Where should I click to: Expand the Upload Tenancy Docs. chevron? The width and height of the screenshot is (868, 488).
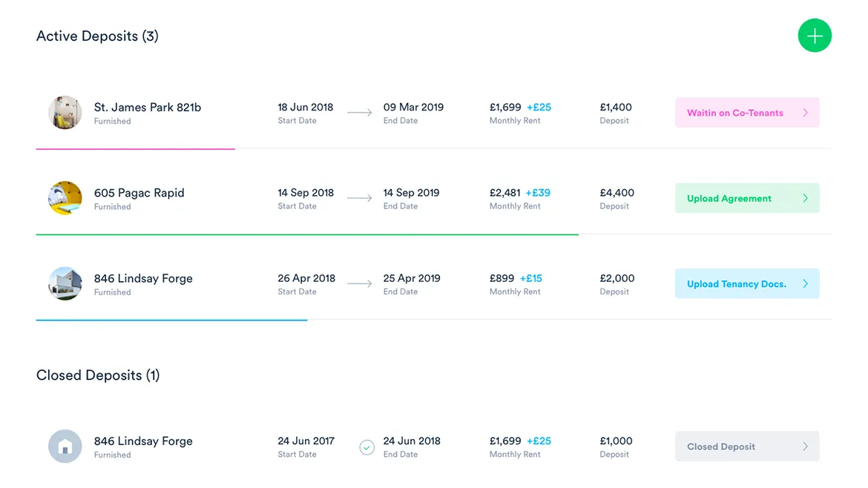[x=806, y=283]
